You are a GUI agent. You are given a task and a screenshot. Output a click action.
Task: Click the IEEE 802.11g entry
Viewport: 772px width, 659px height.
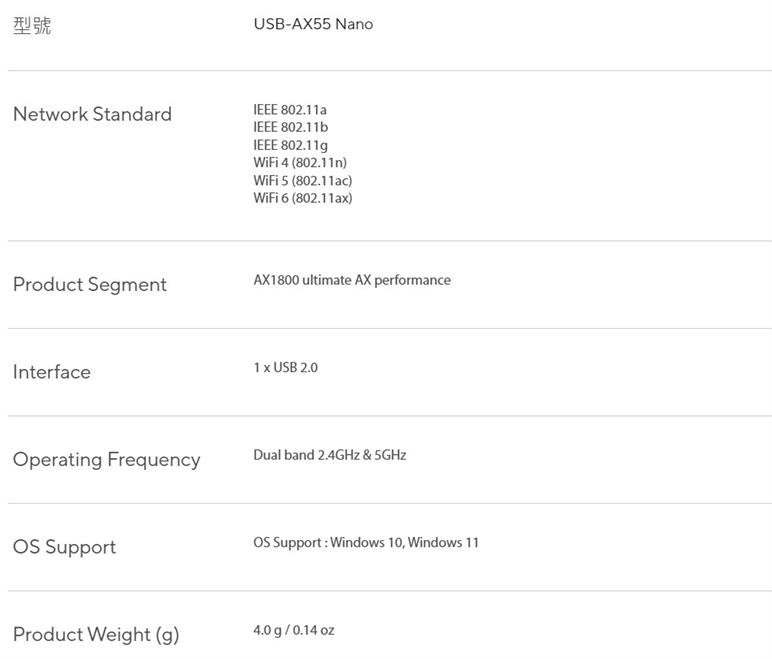[x=291, y=145]
